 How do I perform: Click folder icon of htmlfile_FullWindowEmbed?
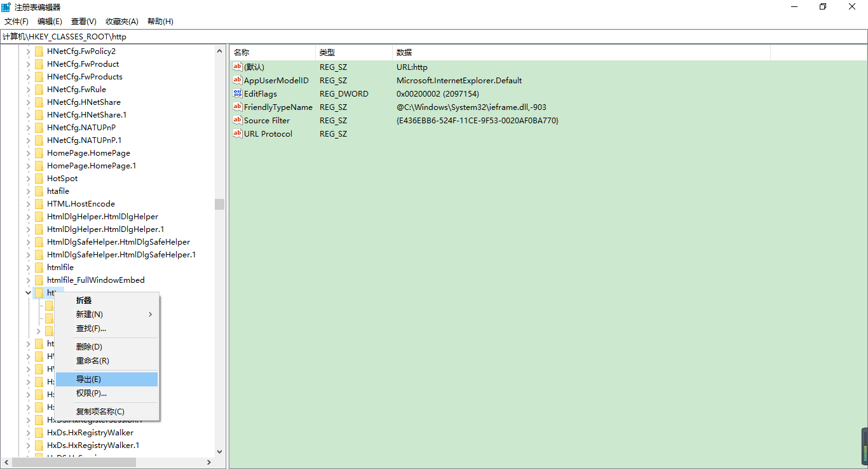click(x=39, y=280)
